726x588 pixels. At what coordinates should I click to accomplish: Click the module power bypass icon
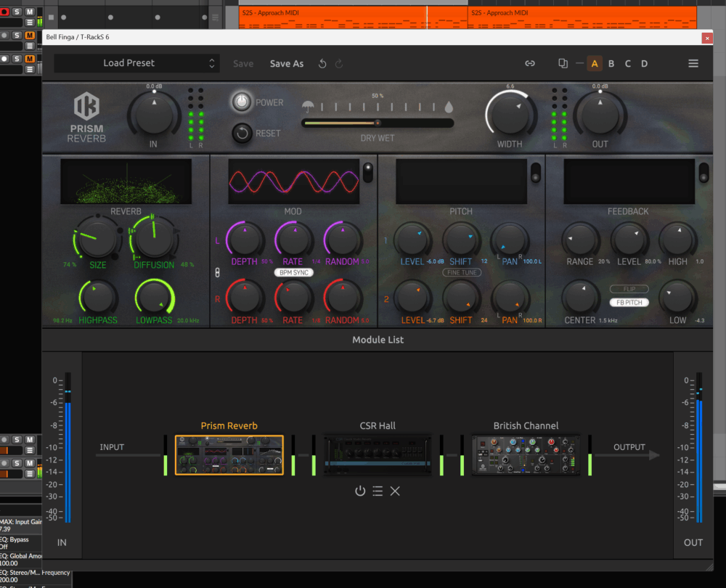[360, 491]
